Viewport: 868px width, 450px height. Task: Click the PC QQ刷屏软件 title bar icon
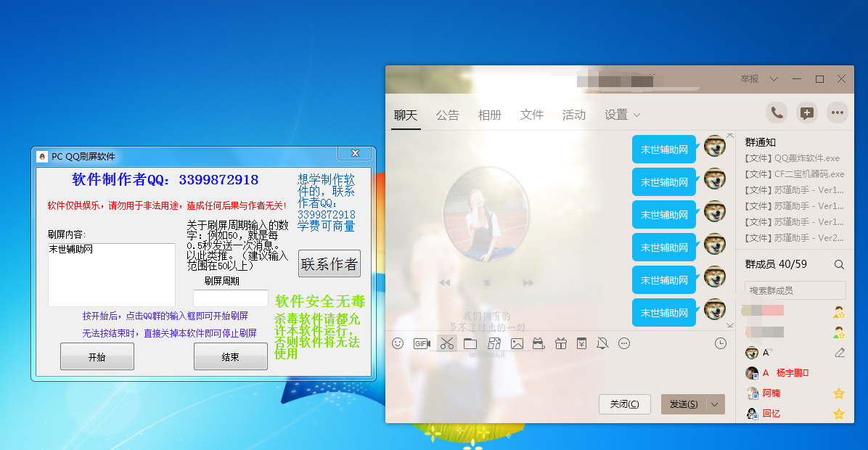tap(42, 157)
